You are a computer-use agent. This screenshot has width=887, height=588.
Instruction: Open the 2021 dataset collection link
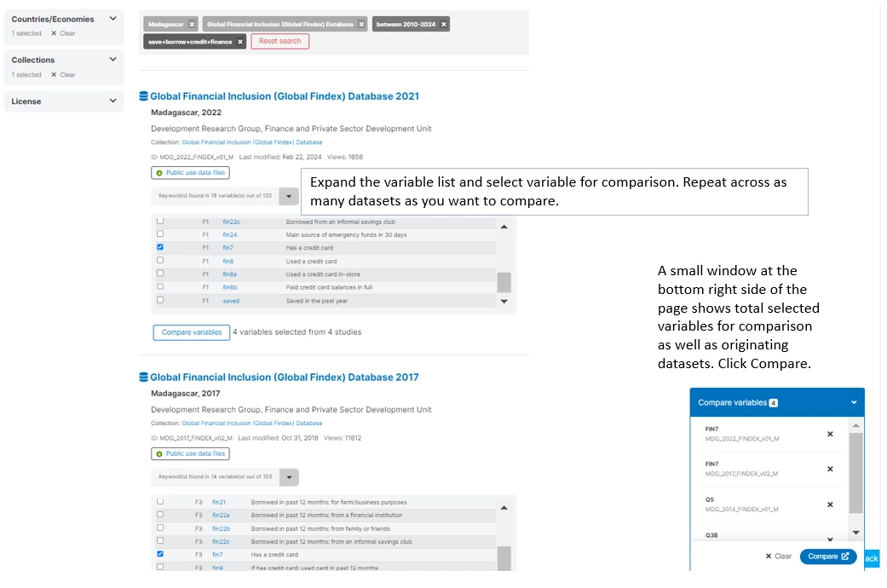click(x=251, y=142)
